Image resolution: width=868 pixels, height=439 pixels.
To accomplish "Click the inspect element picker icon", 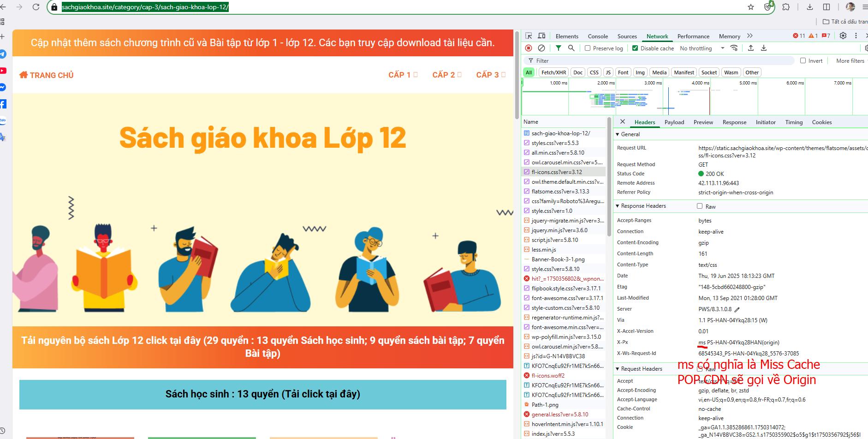I will pos(529,36).
